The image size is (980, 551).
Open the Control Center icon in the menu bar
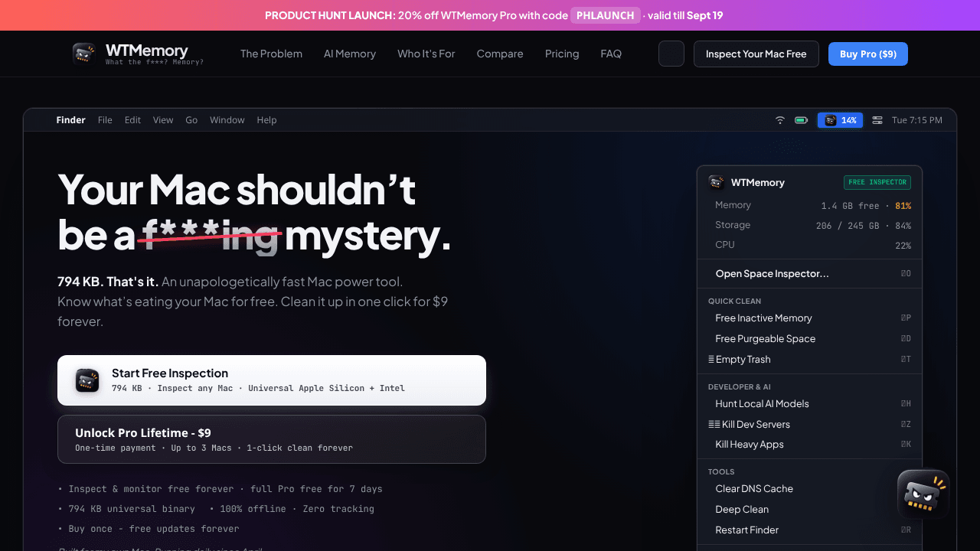pyautogui.click(x=877, y=120)
